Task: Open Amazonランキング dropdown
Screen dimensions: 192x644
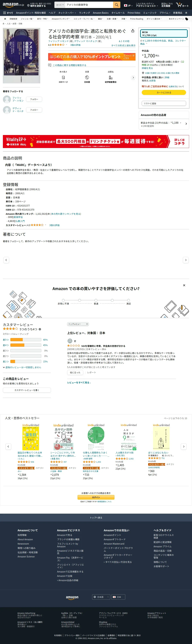Action: 61,19
